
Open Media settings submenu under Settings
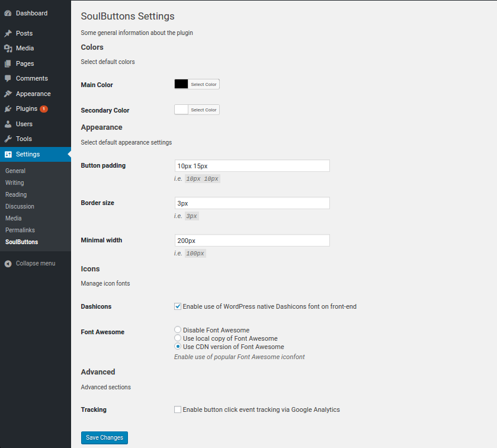(x=13, y=218)
